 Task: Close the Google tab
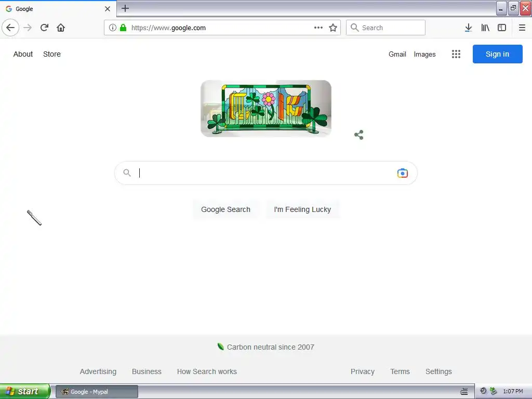tap(107, 9)
